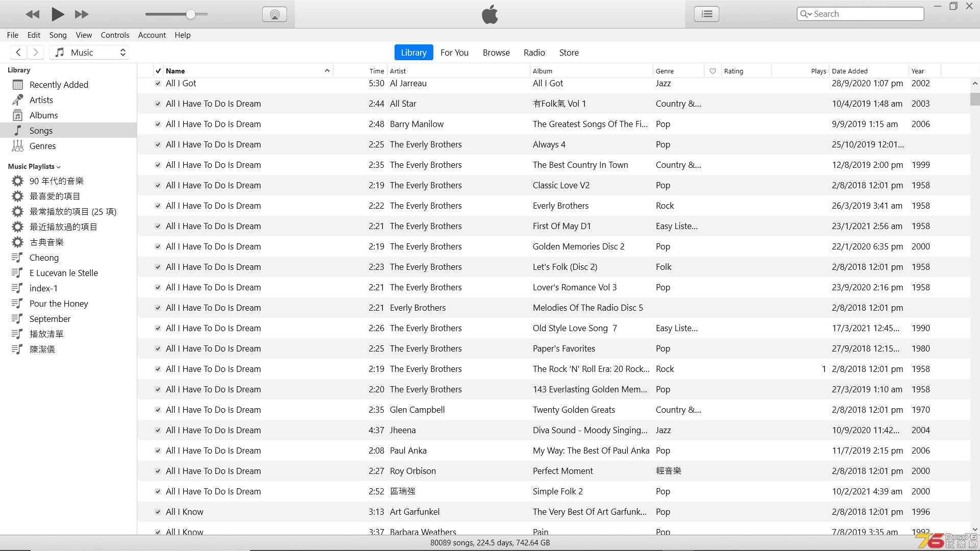This screenshot has height=551, width=980.
Task: Open the Controls menu
Action: pyautogui.click(x=115, y=35)
